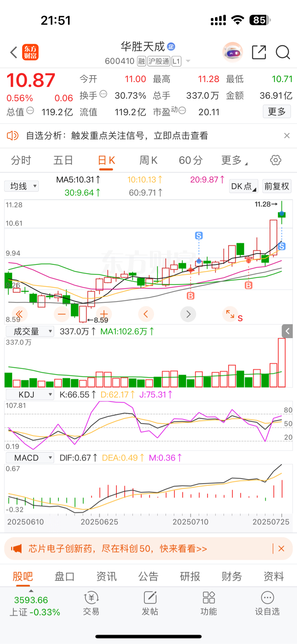The width and height of the screenshot is (297, 644).
Task: Open 交易 trading icon
Action: click(91, 603)
